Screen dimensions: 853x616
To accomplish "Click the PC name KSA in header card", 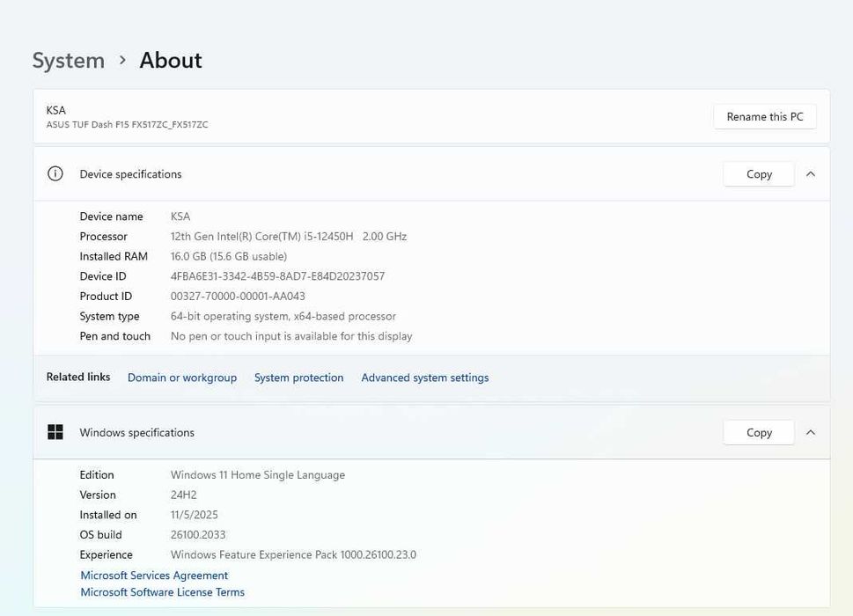I will 56,110.
